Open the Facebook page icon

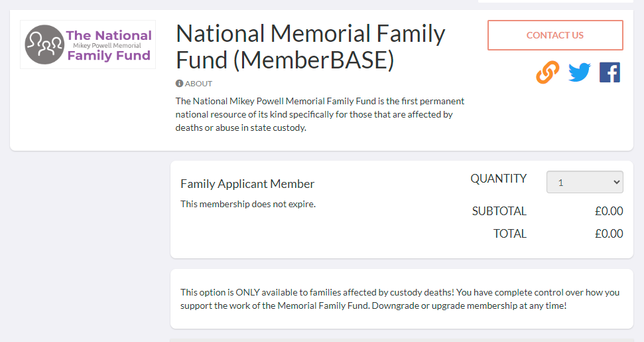pyautogui.click(x=610, y=72)
